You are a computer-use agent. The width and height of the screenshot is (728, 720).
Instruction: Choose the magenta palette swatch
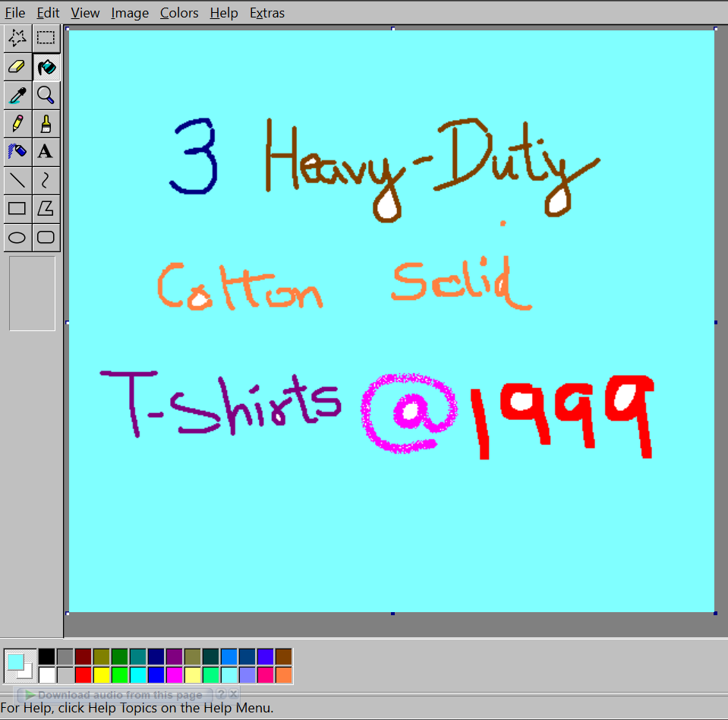coord(174,675)
